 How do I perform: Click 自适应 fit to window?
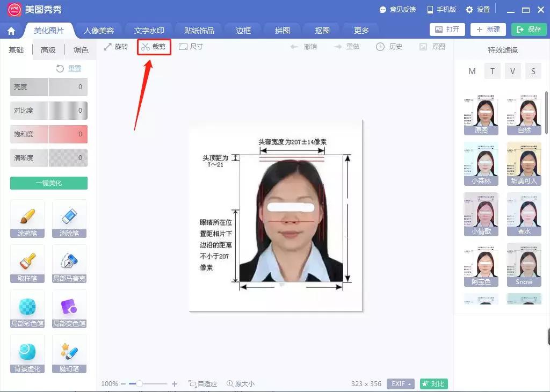point(202,384)
